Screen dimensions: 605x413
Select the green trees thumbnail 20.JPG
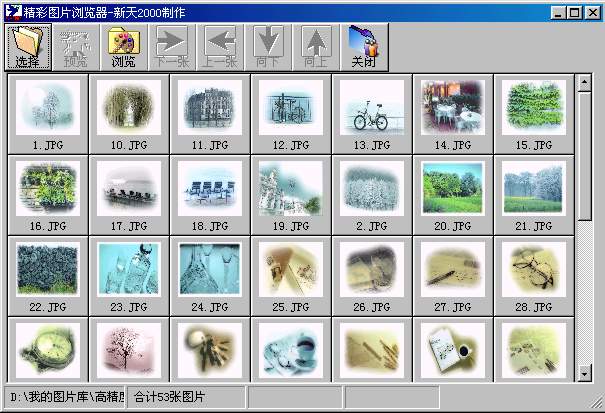coord(453,188)
